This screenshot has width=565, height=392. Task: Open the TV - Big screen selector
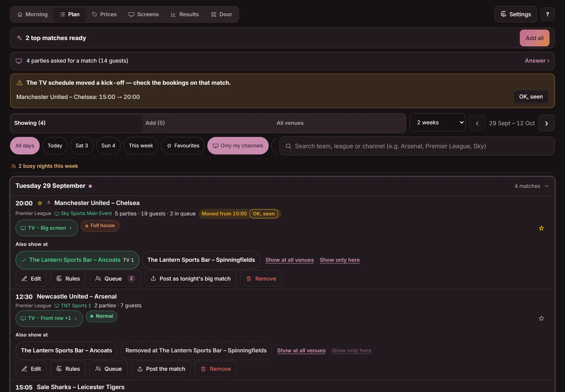tap(47, 228)
